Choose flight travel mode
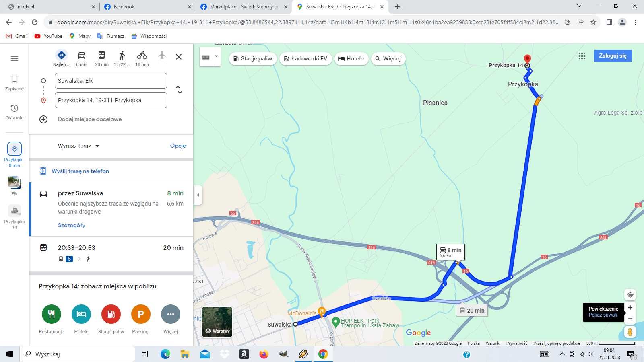This screenshot has height=362, width=644. (162, 56)
